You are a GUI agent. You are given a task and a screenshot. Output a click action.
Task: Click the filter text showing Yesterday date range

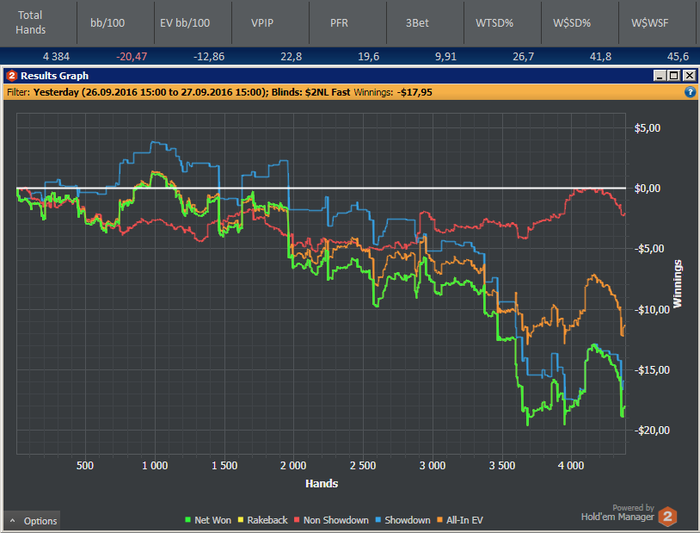pyautogui.click(x=151, y=92)
